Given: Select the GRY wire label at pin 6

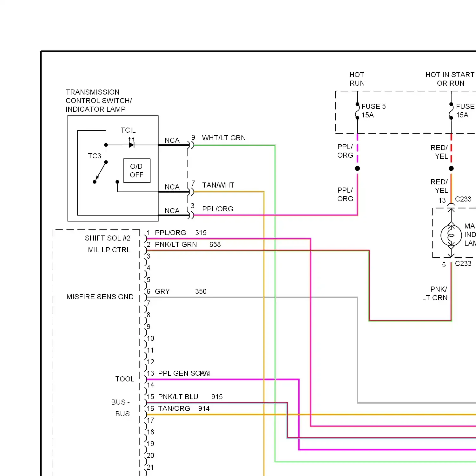Looking at the screenshot, I should click(x=162, y=292).
